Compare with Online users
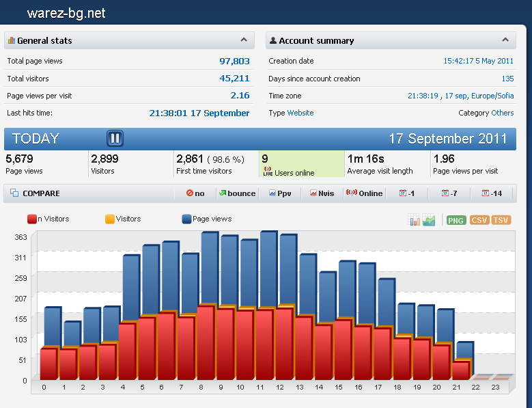 [365, 193]
